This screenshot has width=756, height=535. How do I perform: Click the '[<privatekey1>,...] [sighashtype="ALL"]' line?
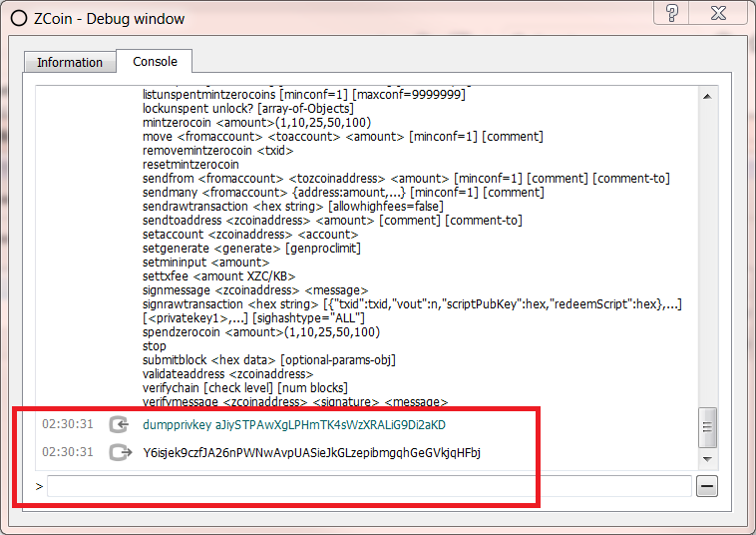click(x=253, y=318)
